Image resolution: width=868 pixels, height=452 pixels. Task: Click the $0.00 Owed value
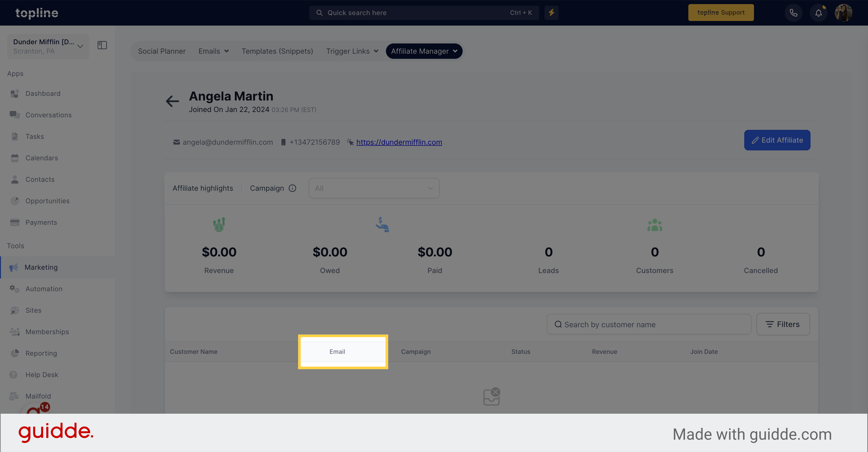click(x=330, y=252)
